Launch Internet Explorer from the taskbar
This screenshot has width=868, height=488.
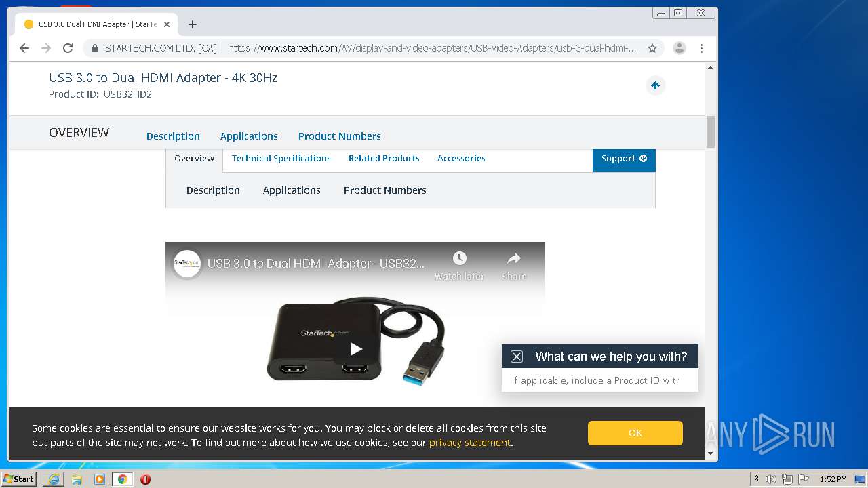[54, 479]
